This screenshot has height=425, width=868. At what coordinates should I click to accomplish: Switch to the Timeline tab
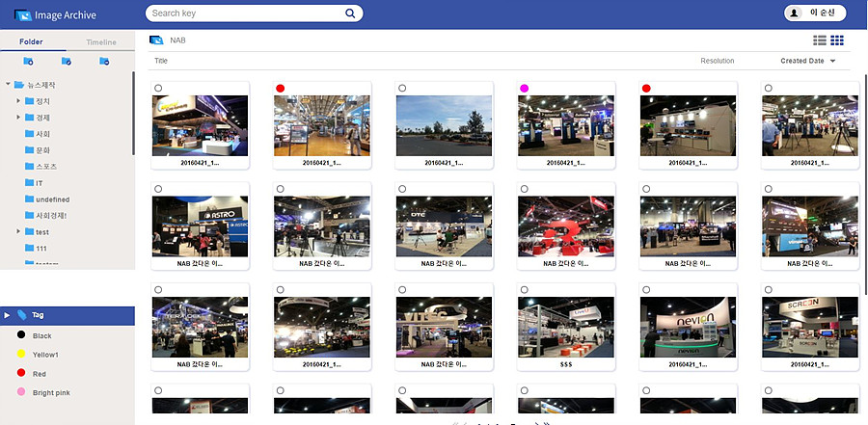pos(101,42)
